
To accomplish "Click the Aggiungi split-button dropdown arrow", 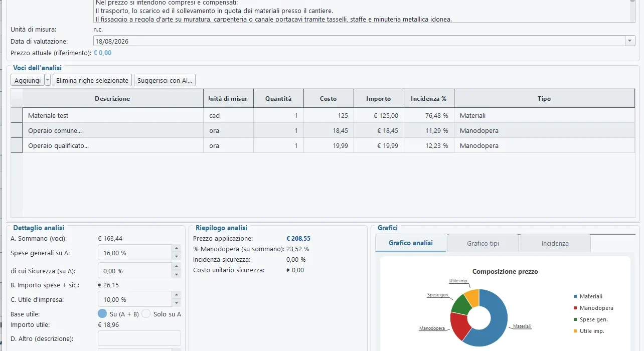I will click(48, 80).
